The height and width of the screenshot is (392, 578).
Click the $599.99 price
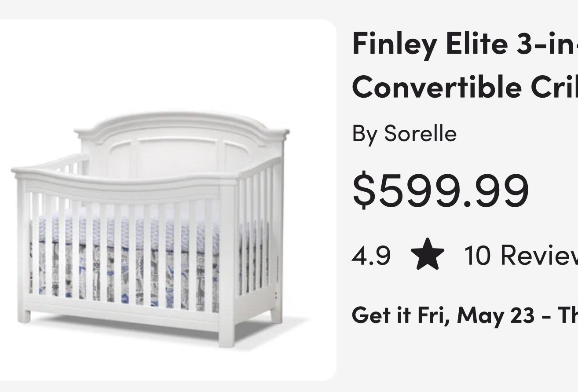pyautogui.click(x=440, y=191)
